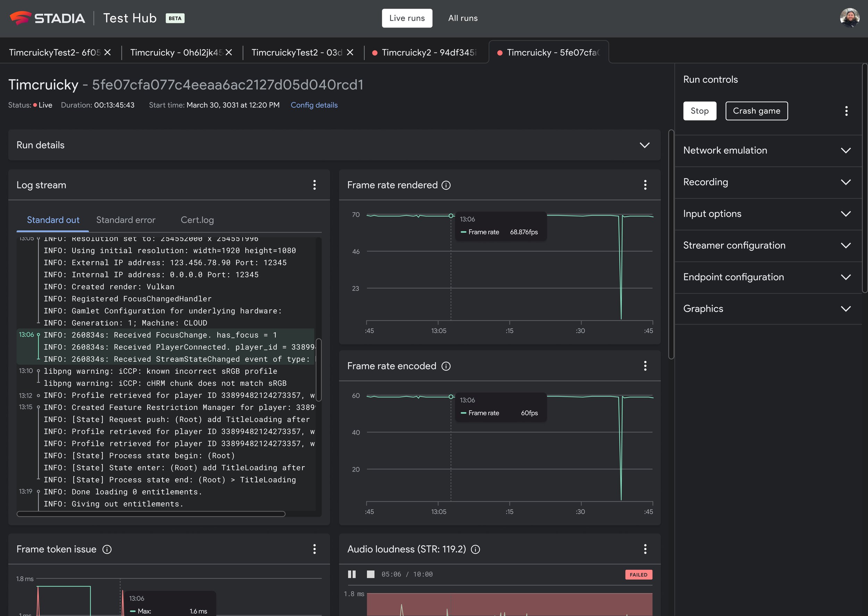Image resolution: width=868 pixels, height=616 pixels.
Task: Click the log stream vertical scrollbar
Action: (318, 369)
